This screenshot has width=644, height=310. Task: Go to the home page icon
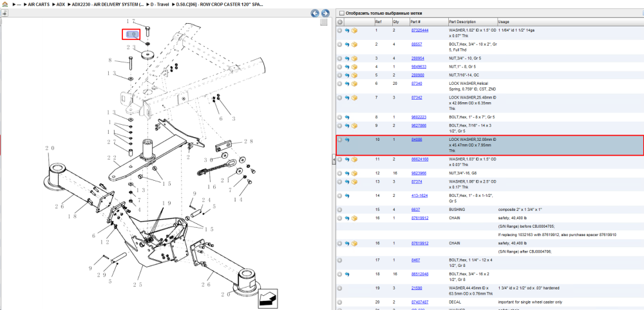click(5, 4)
